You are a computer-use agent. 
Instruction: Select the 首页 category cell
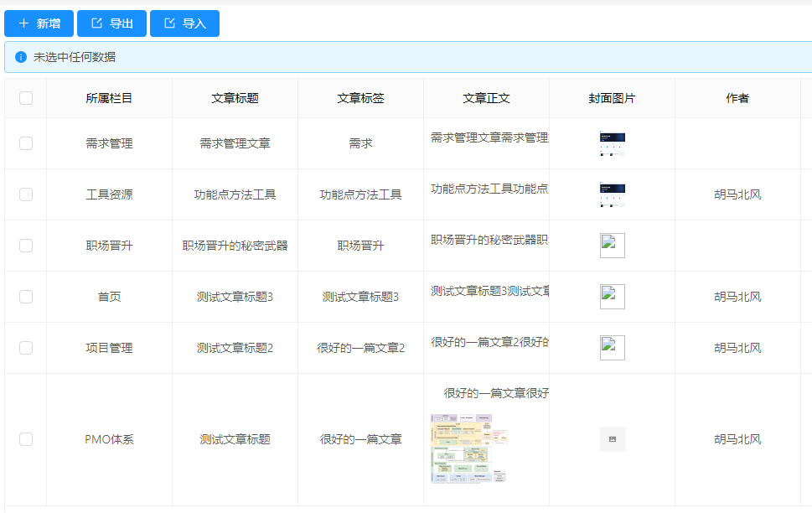point(109,297)
